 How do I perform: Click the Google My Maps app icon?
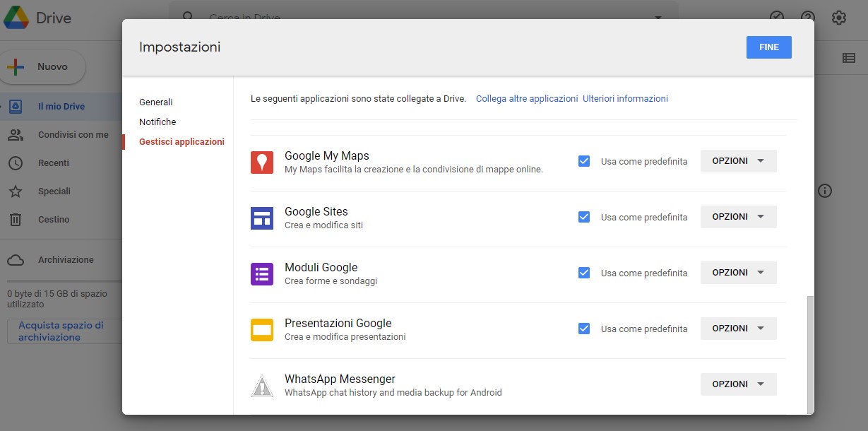tap(262, 162)
